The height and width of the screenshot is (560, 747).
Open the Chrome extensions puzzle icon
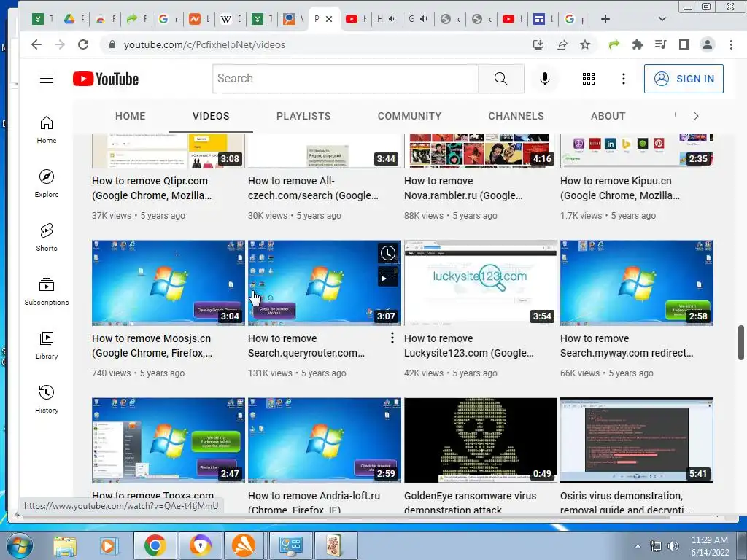[x=637, y=44]
